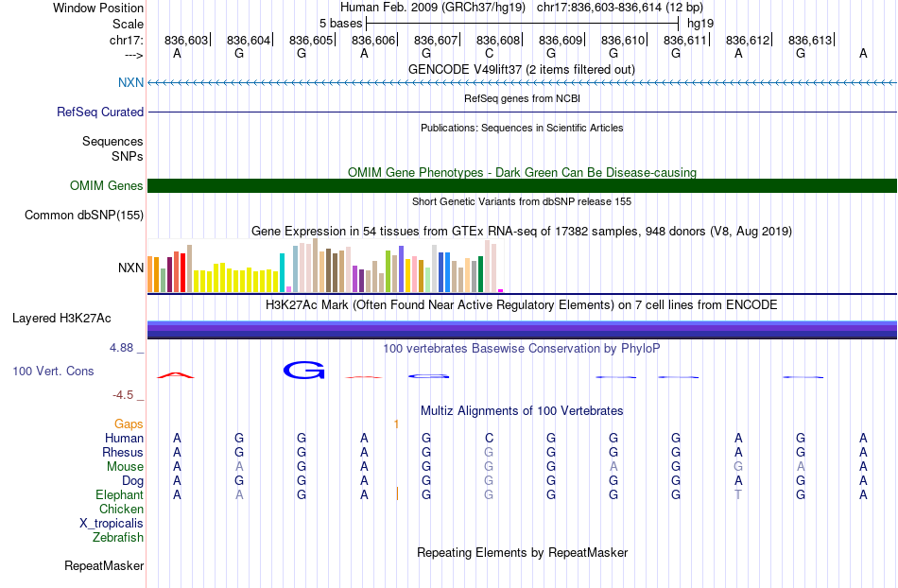Open the Common dbSNP(155) track label
898x588 pixels.
pos(83,215)
